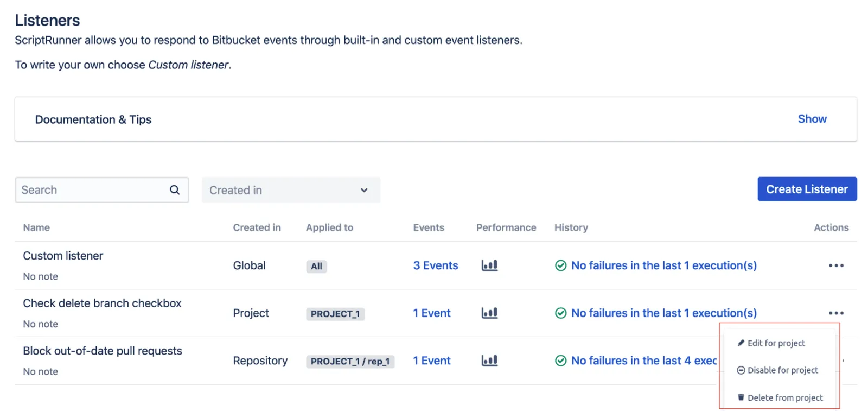The height and width of the screenshot is (411, 868).
Task: View history of Custom listener executions
Action: pos(664,265)
